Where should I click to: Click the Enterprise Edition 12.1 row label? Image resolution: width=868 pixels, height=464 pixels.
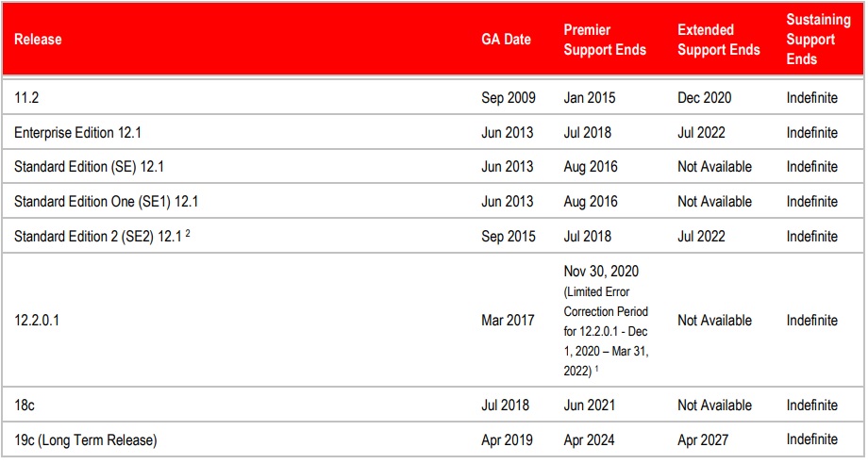coord(77,133)
